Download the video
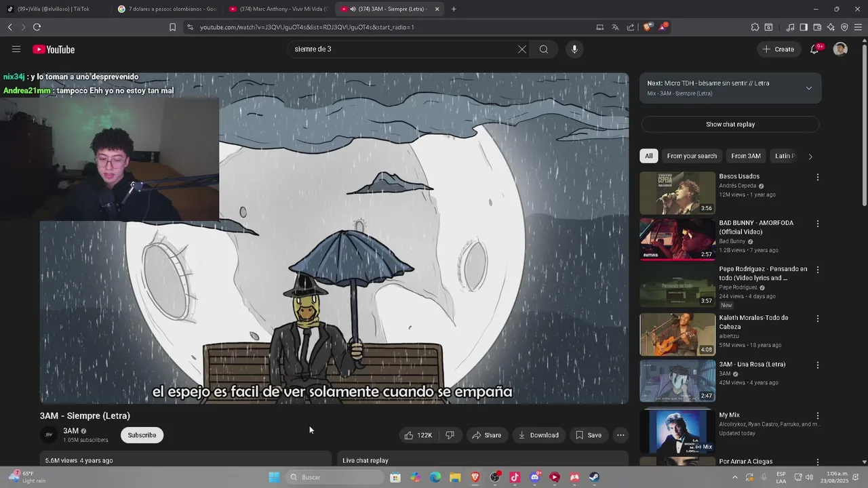The image size is (868, 488). (x=538, y=435)
